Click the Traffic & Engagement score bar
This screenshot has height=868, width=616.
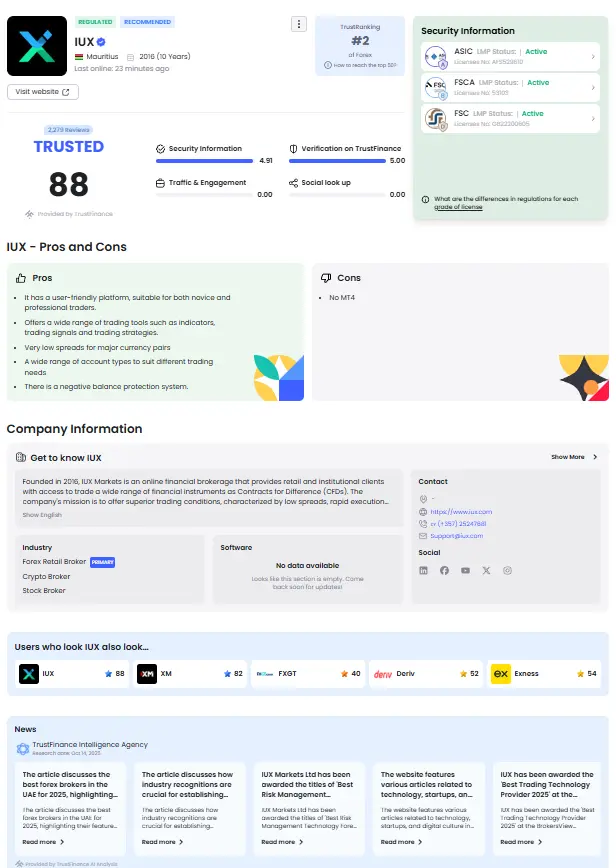click(x=204, y=195)
